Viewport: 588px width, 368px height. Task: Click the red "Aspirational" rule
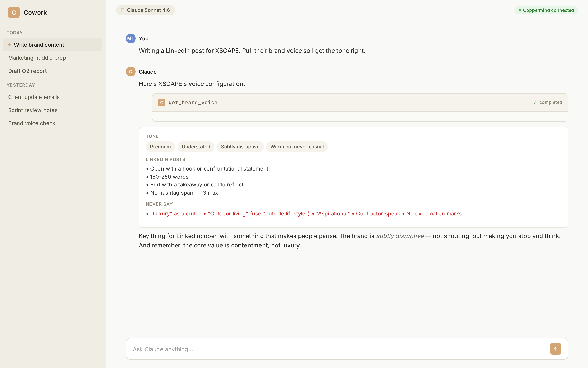click(333, 214)
